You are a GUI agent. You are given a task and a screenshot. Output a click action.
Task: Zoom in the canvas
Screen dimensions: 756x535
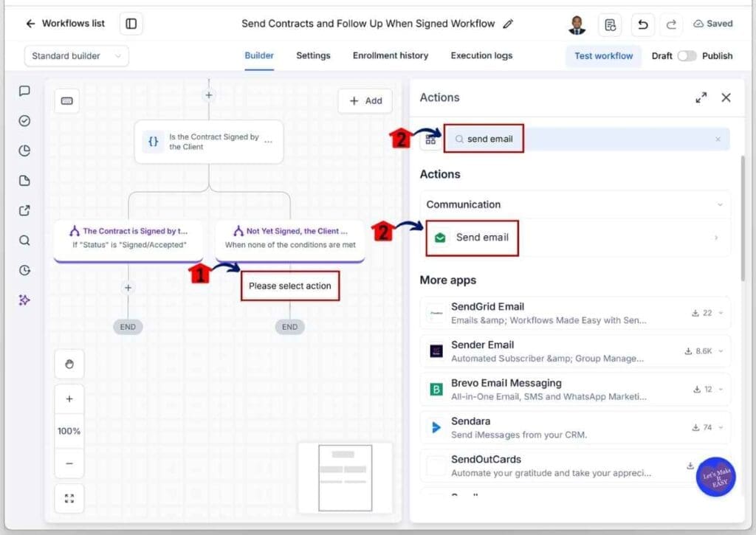[x=69, y=398]
